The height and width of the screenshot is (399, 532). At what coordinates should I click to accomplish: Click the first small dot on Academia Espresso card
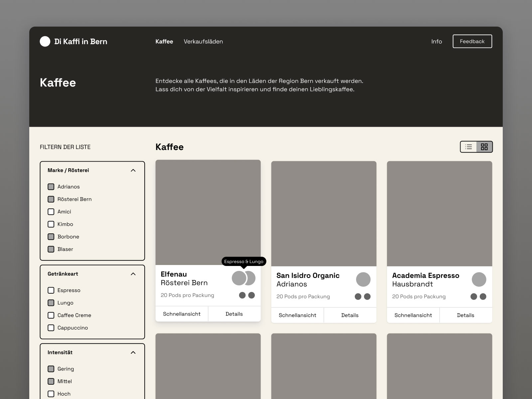pyautogui.click(x=474, y=296)
